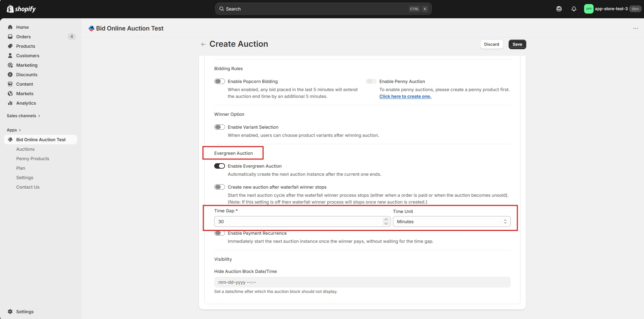644x319 pixels.
Task: Click the CTRL shortcut key hint
Action: click(414, 9)
